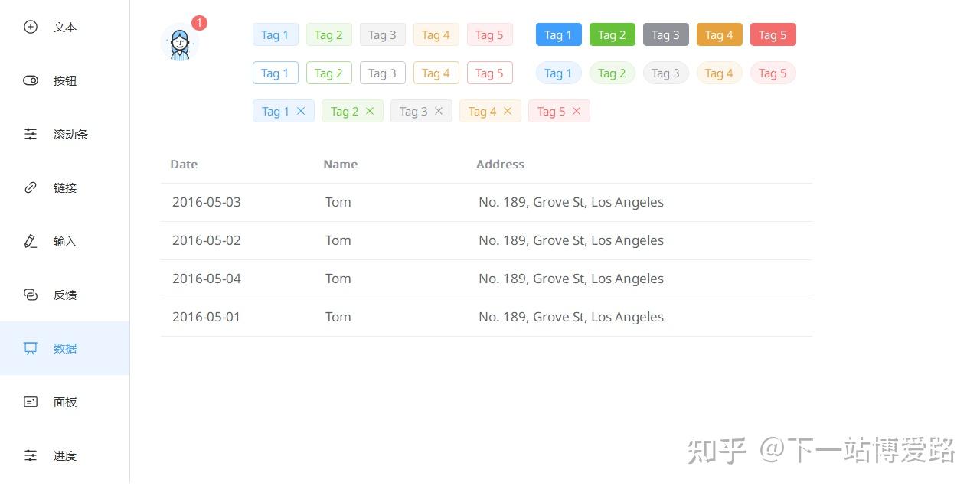The image size is (980, 489).
Task: Click solid red Tag 5
Action: click(773, 34)
